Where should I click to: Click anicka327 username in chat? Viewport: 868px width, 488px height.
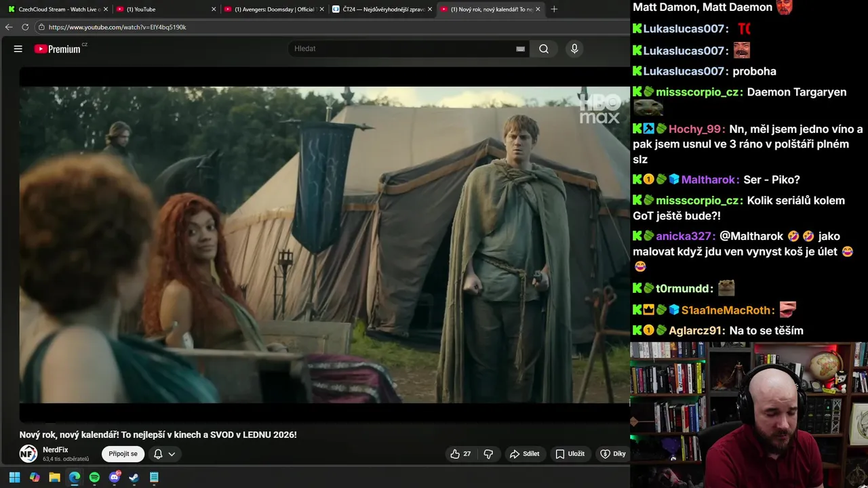click(683, 237)
